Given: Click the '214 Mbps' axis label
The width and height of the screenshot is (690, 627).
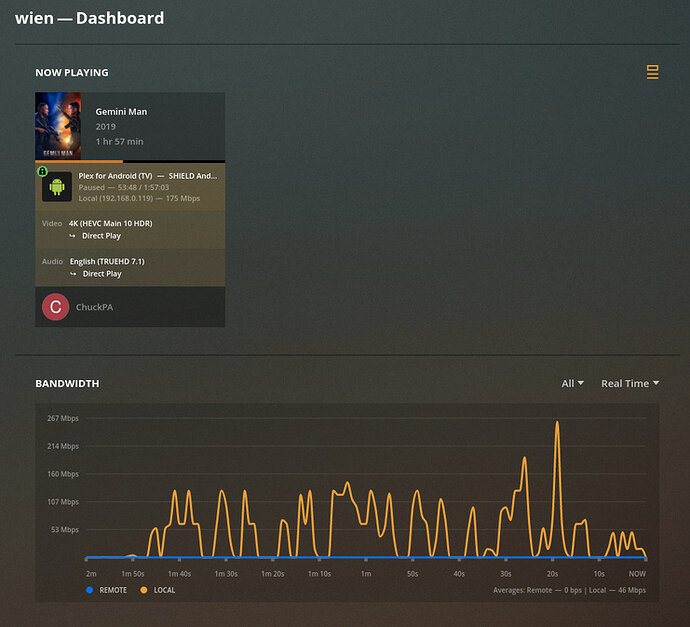Looking at the screenshot, I should (x=63, y=446).
